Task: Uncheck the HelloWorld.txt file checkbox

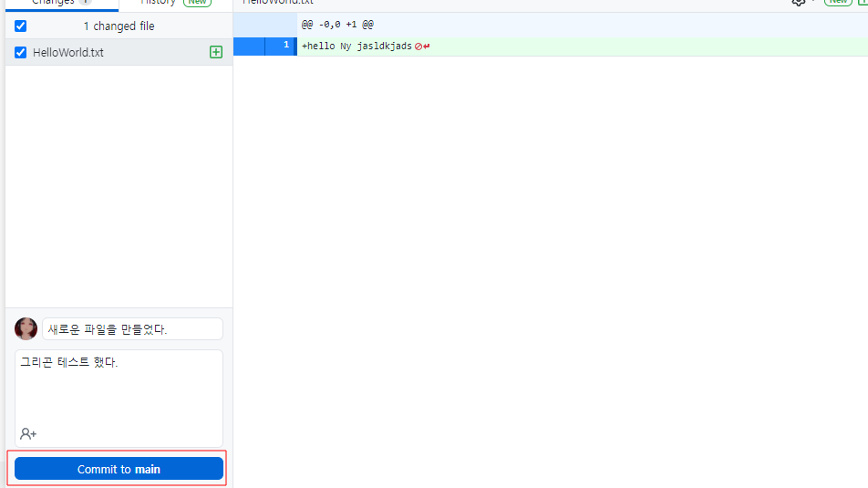Action: [x=20, y=53]
